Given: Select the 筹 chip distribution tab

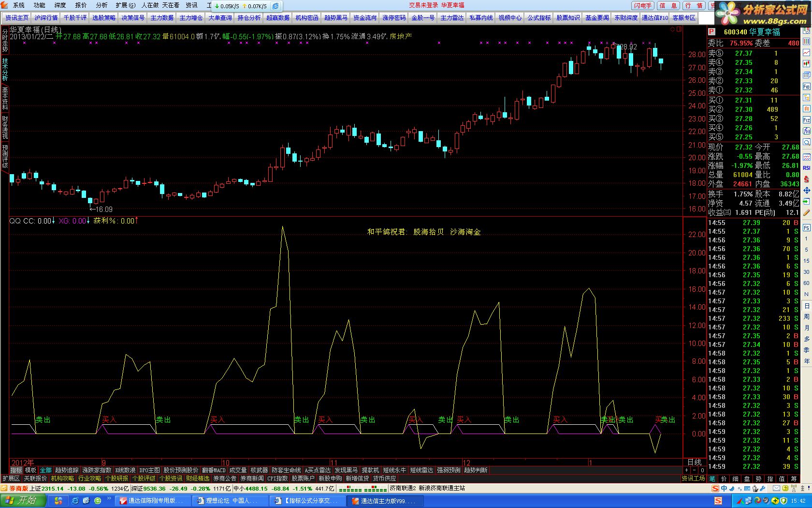Looking at the screenshot, I should pyautogui.click(x=794, y=478).
